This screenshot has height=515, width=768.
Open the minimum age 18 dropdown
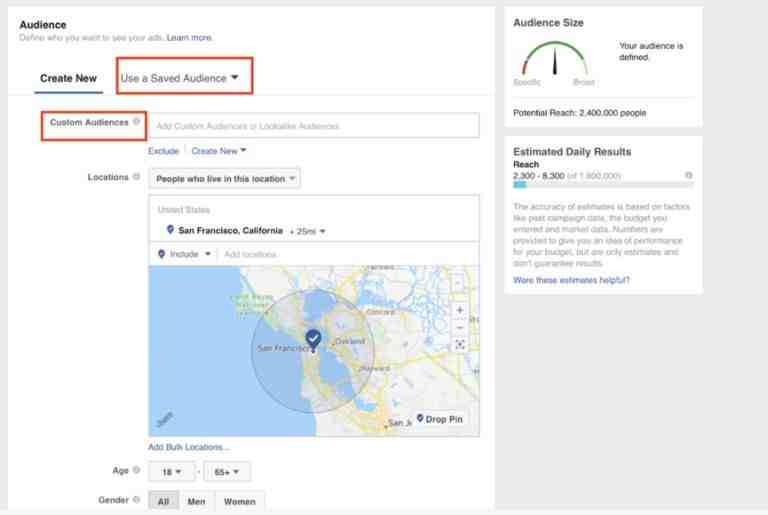(x=171, y=472)
